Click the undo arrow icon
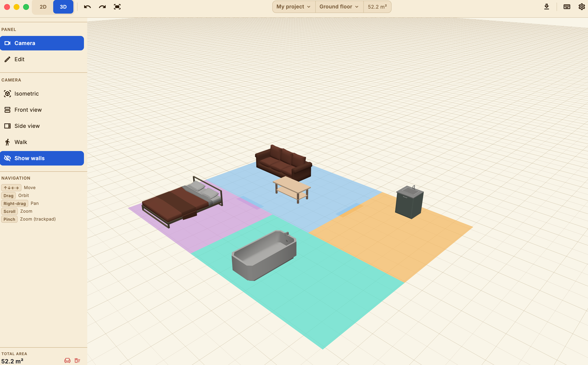Screen dimensions: 588x365 coord(87,7)
